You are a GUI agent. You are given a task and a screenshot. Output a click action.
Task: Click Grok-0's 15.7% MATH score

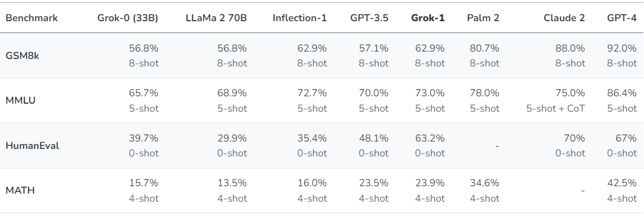(143, 183)
